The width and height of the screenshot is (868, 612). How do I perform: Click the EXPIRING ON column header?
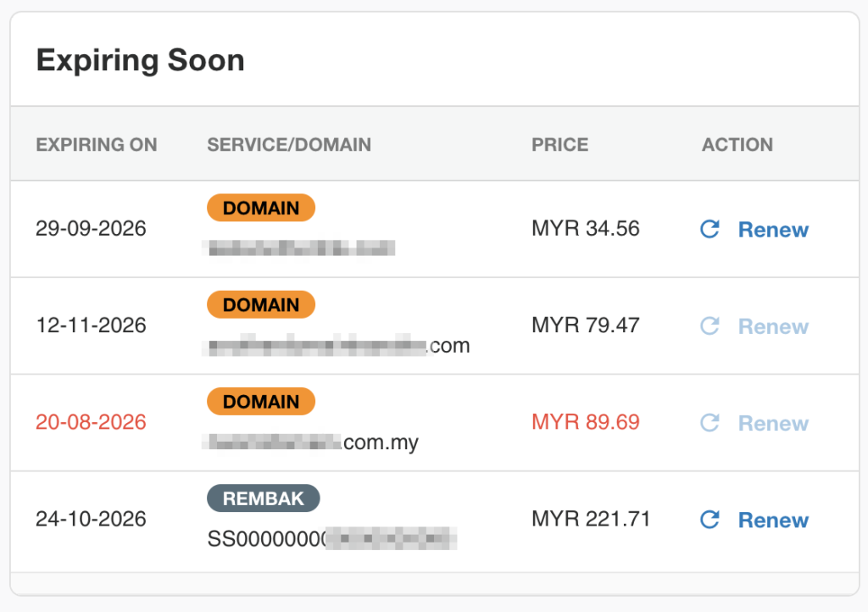click(x=97, y=144)
